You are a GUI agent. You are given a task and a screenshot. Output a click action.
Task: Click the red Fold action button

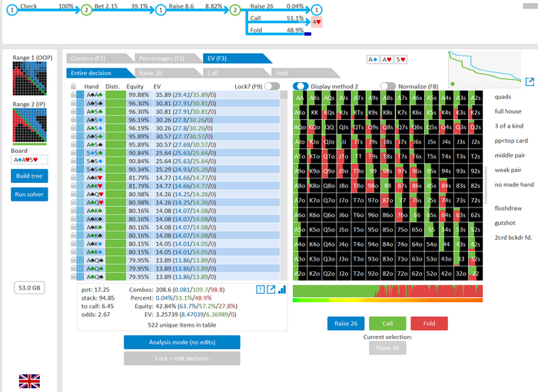pyautogui.click(x=429, y=324)
